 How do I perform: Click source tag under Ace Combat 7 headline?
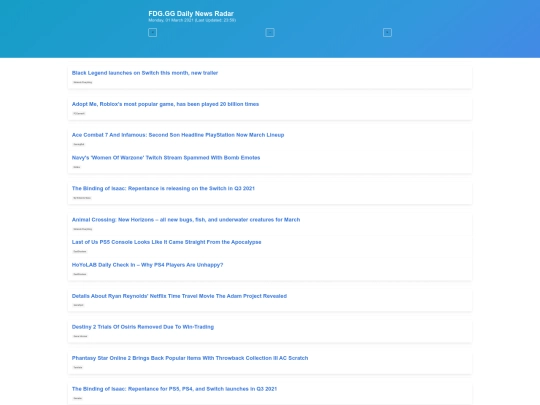point(79,144)
